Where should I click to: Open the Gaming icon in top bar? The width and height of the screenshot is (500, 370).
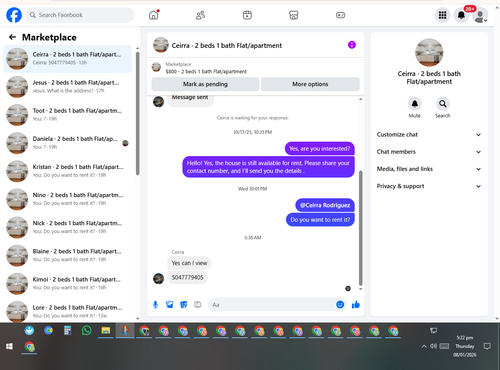(x=340, y=15)
